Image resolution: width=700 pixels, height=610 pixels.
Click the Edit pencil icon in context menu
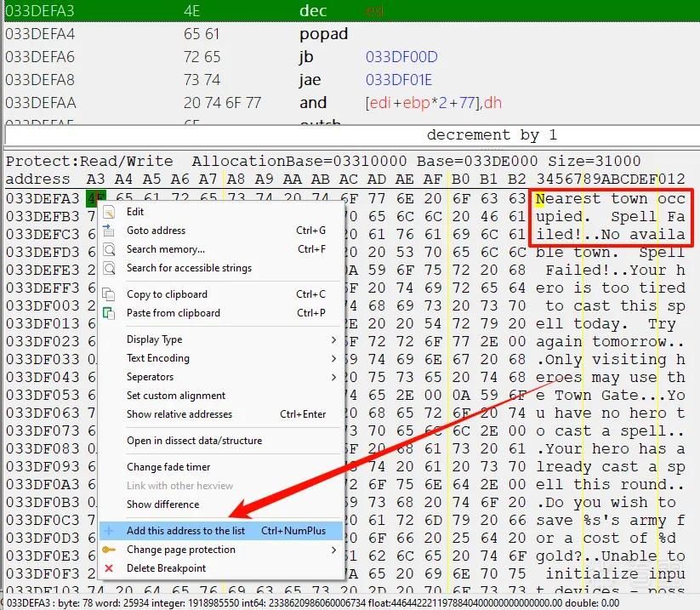tap(109, 212)
